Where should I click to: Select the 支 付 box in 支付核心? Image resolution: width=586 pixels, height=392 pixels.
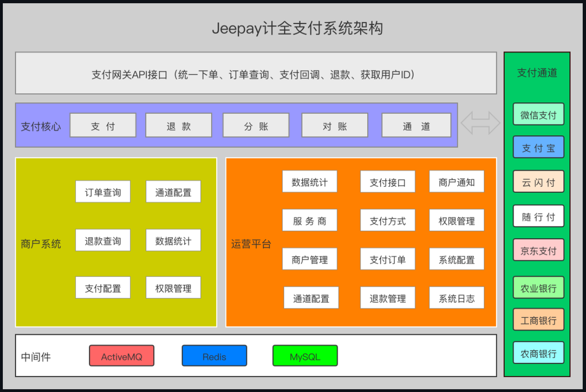point(103,125)
